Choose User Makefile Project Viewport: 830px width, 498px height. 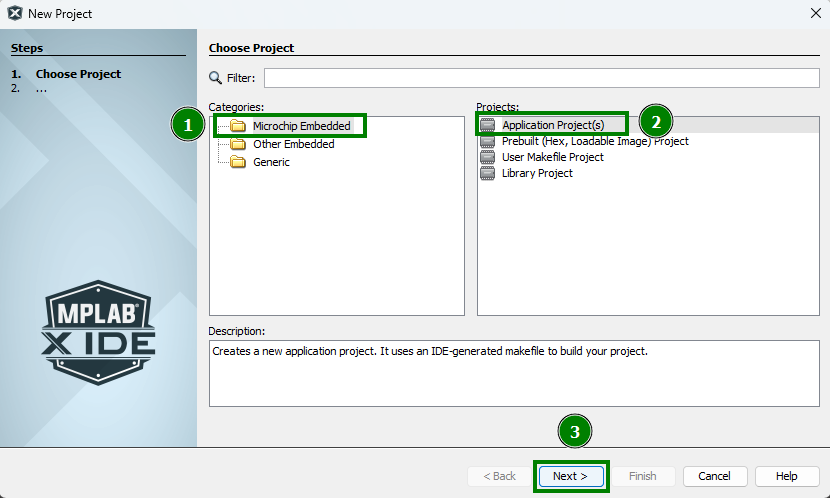[553, 157]
